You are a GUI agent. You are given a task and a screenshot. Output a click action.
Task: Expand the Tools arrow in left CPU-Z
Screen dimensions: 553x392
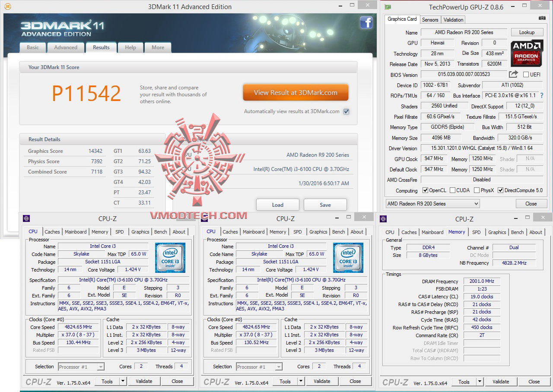pos(123,381)
